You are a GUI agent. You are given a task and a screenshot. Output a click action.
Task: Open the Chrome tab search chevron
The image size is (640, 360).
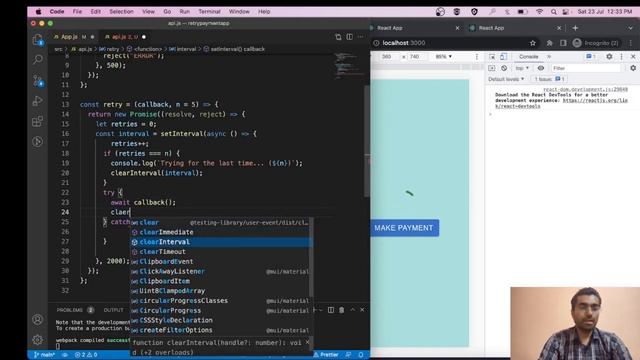630,28
